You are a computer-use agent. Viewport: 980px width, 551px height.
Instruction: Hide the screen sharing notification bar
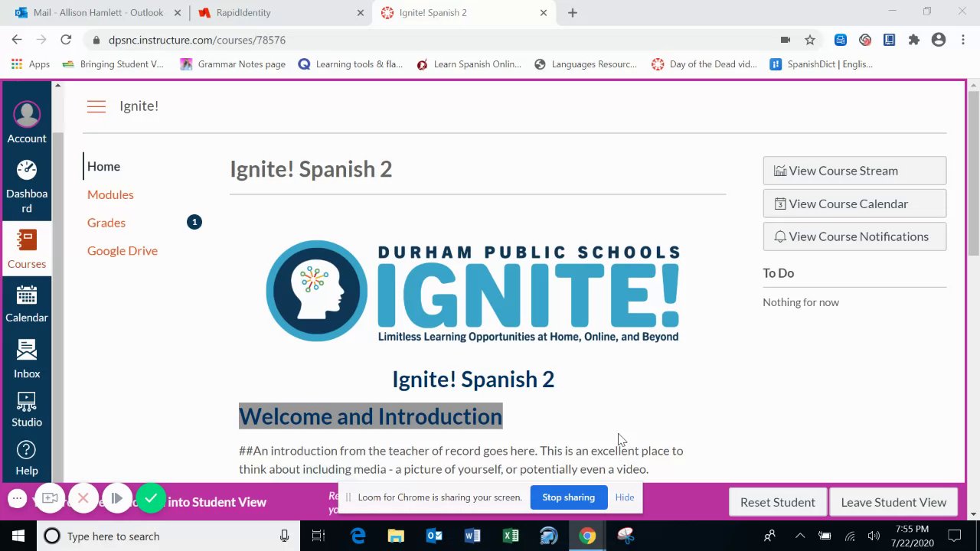625,497
